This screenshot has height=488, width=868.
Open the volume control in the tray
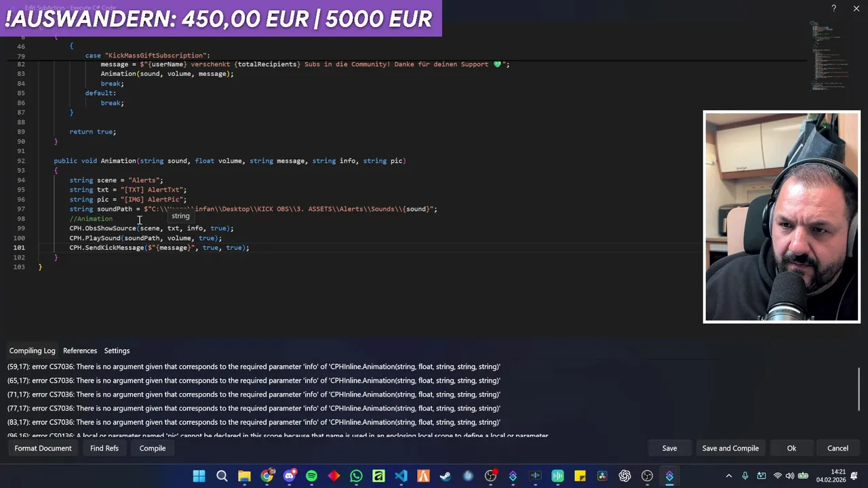point(790,476)
